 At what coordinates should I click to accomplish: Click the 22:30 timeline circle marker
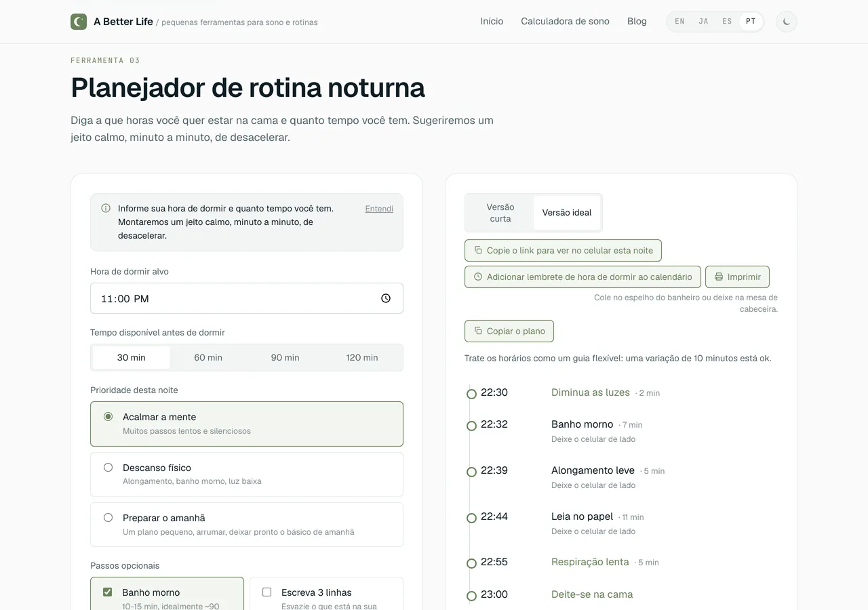coord(471,394)
